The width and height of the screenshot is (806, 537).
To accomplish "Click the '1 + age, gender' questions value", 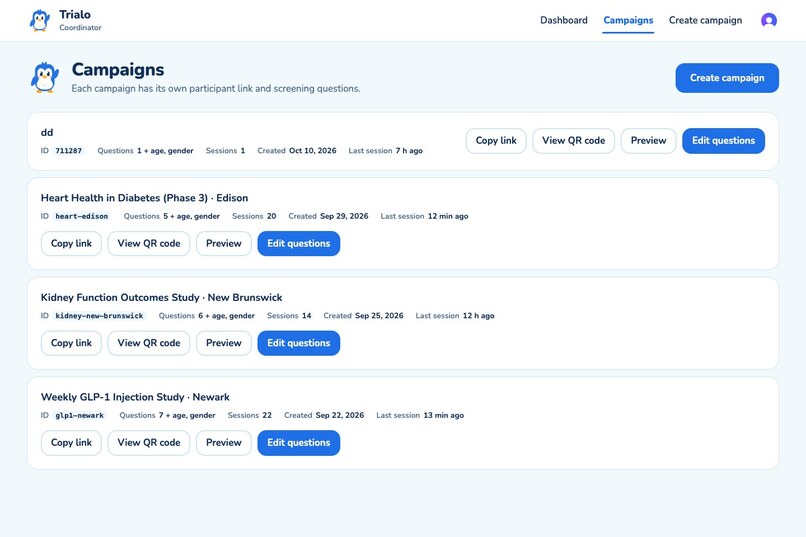I will 165,151.
